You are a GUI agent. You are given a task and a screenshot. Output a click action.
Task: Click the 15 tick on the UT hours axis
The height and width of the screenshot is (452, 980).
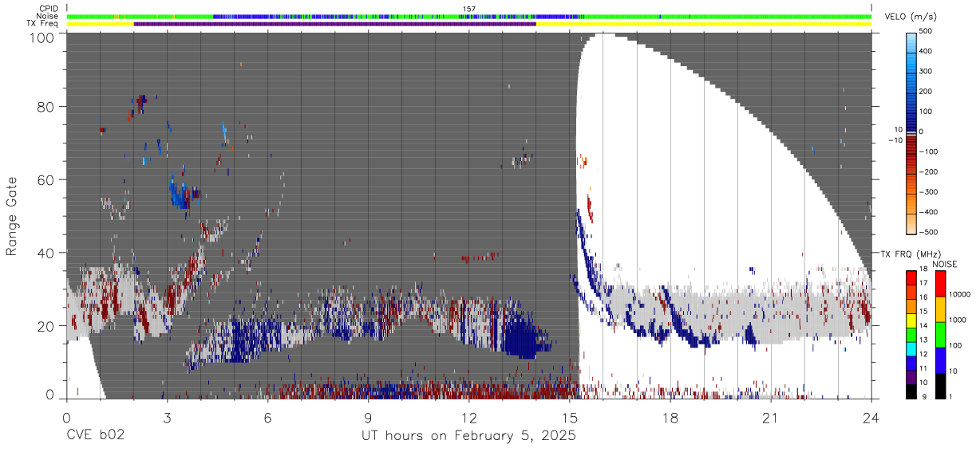coord(569,418)
